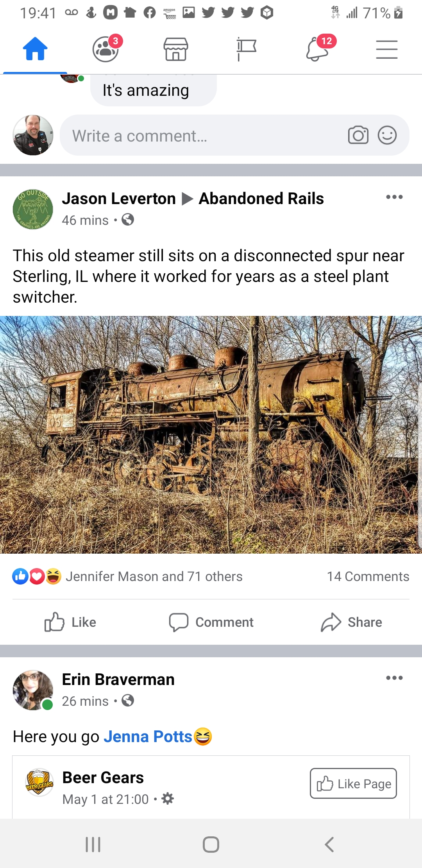Open options for Jason Leverton's post
The height and width of the screenshot is (868, 422).
tap(394, 197)
